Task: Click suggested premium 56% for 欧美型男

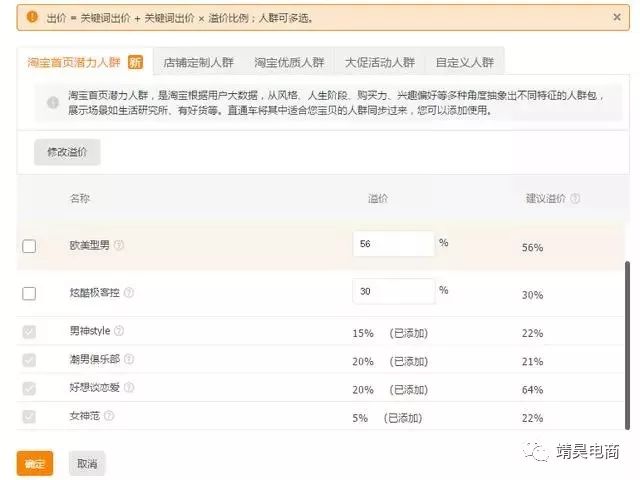Action: coord(532,247)
